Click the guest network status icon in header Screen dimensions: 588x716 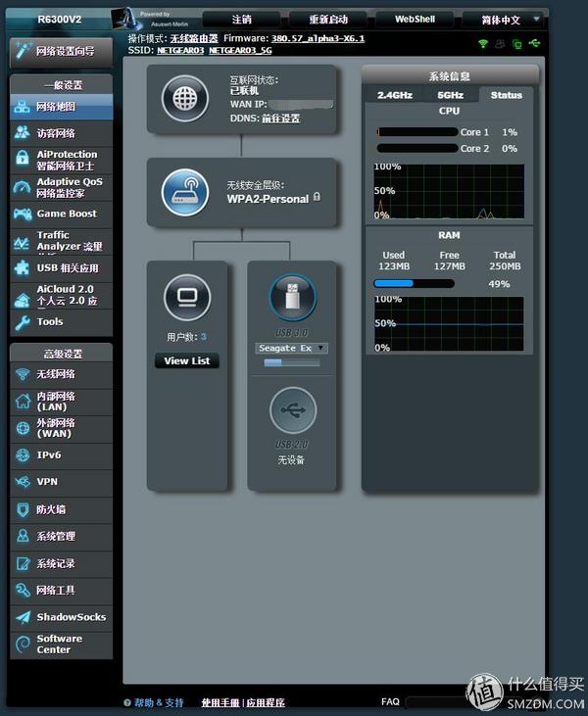(x=500, y=43)
